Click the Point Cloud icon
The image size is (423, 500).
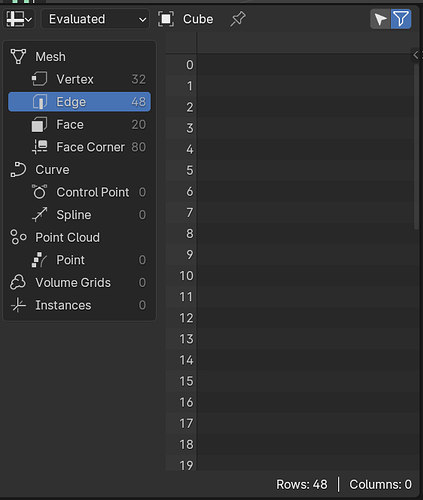[18, 237]
